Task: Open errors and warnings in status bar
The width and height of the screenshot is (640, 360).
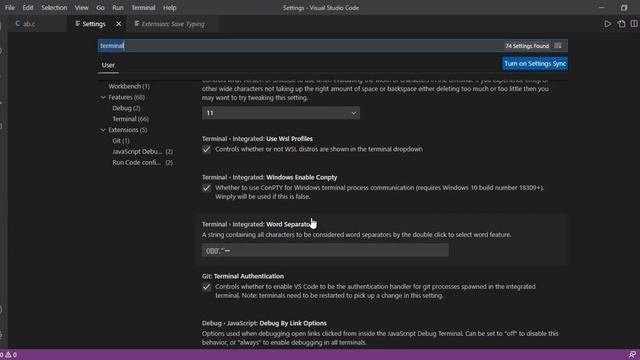Action: point(9,355)
